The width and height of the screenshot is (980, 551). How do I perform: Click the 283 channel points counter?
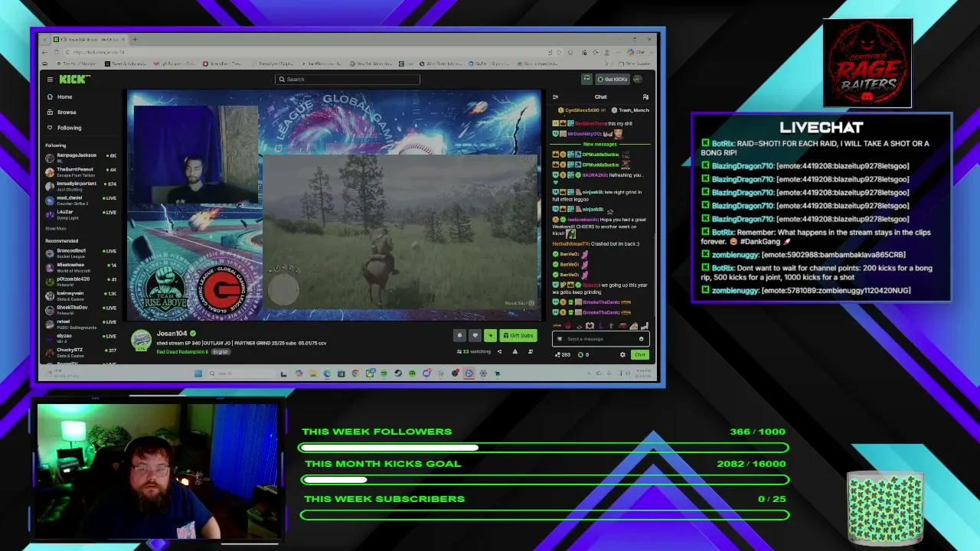(x=563, y=355)
